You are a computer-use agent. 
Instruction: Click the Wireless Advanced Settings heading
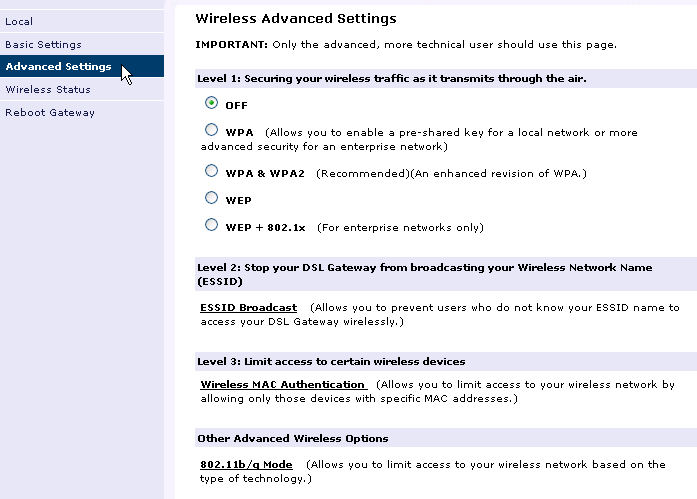[296, 18]
